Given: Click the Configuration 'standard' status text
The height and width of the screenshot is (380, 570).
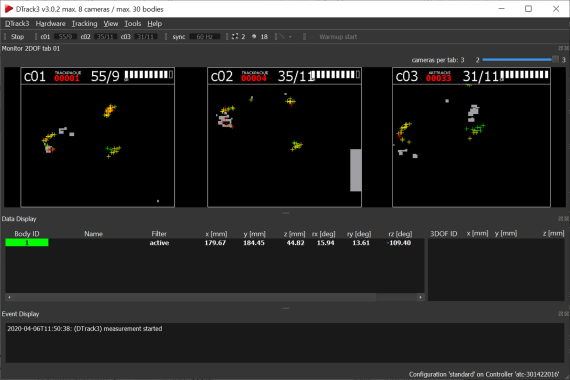Looking at the screenshot, I should [484, 374].
